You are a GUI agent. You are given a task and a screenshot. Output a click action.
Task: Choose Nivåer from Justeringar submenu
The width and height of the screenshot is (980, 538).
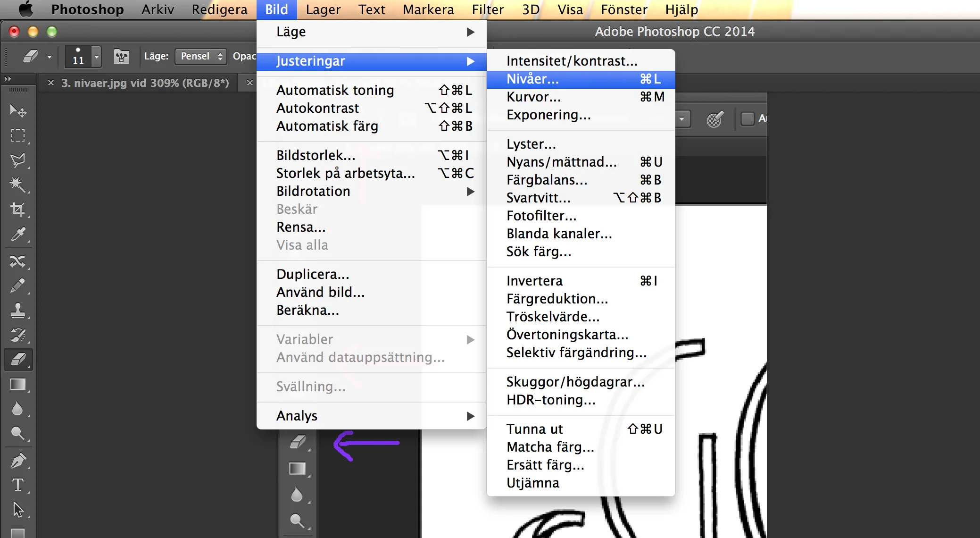click(581, 79)
